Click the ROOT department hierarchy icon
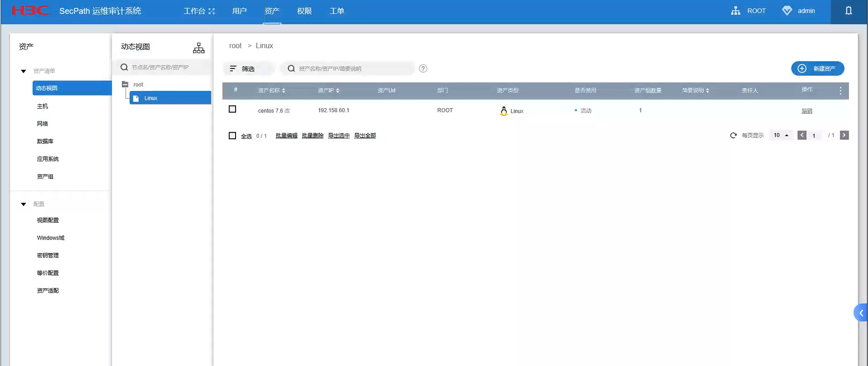Image resolution: width=868 pixels, height=366 pixels. tap(735, 11)
